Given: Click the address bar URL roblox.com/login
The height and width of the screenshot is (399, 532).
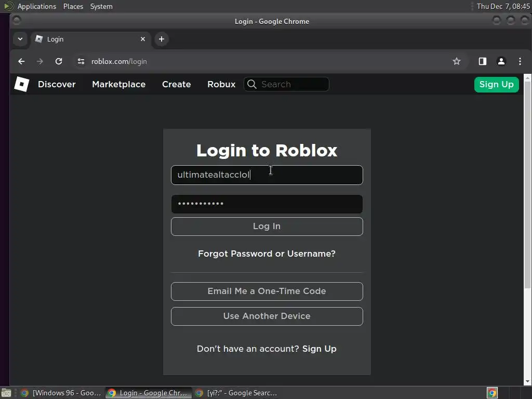Looking at the screenshot, I should click(x=119, y=61).
